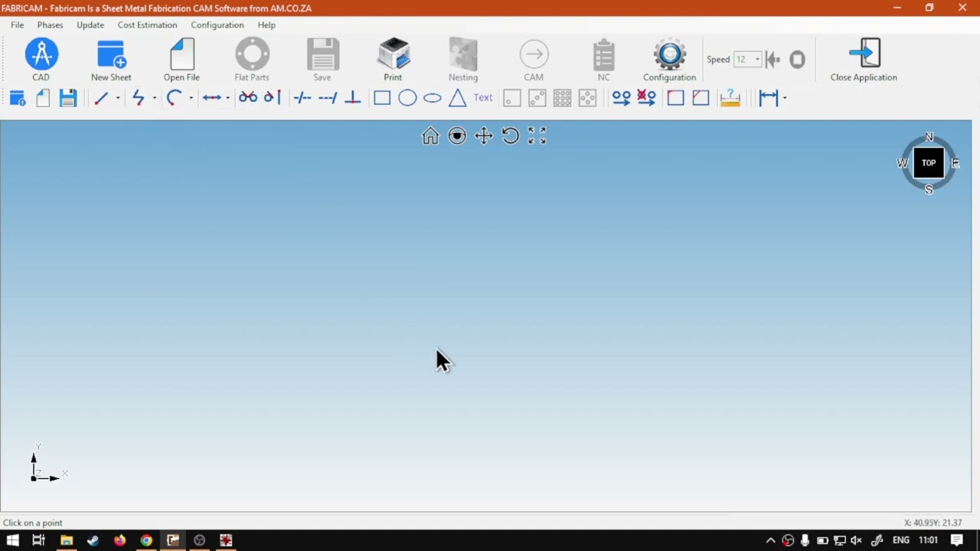Select the scissors Trim tool

pyautogui.click(x=248, y=98)
